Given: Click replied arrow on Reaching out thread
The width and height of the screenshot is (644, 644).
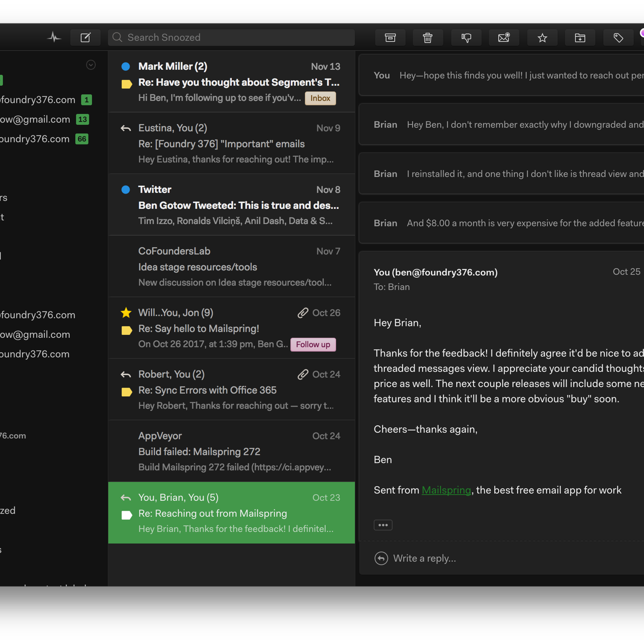Looking at the screenshot, I should click(126, 498).
